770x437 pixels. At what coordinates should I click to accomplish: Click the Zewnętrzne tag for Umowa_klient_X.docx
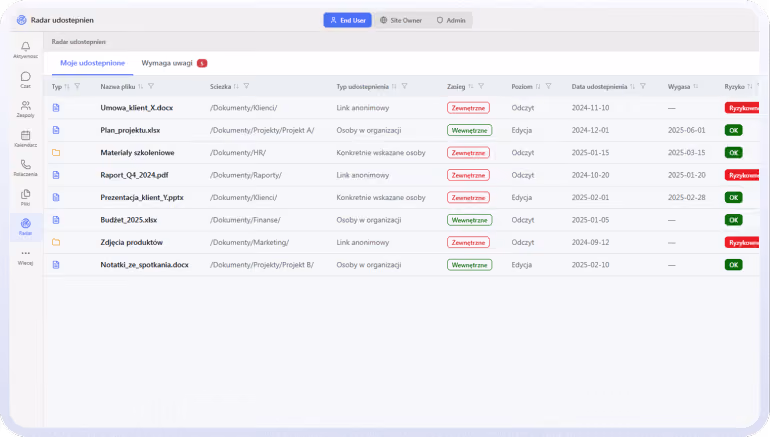click(x=468, y=108)
